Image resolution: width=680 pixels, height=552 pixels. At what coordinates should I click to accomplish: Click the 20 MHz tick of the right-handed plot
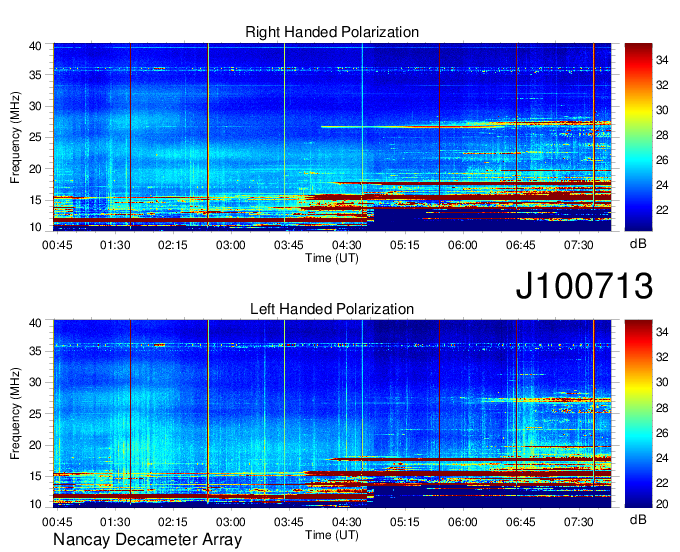pos(35,169)
